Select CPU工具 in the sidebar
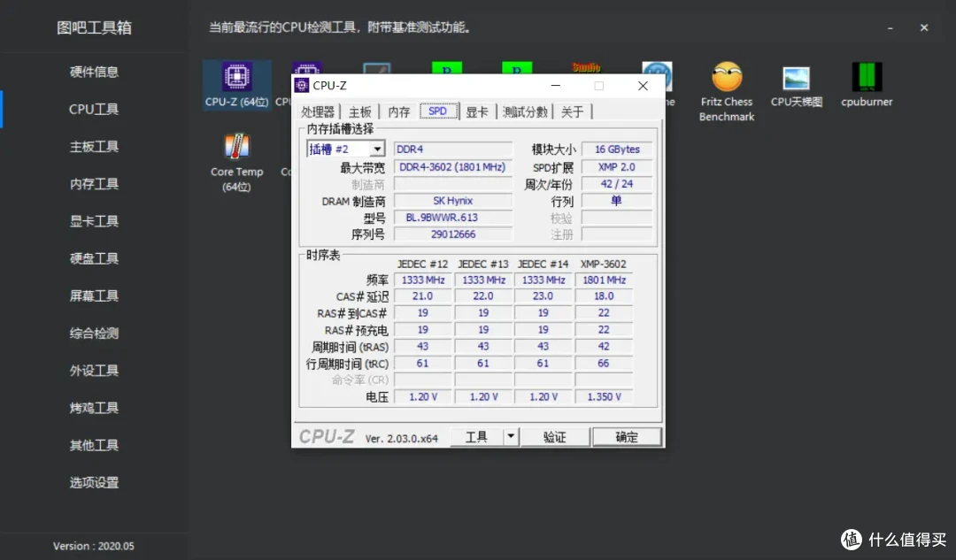Screen dimensions: 956x560 point(94,109)
